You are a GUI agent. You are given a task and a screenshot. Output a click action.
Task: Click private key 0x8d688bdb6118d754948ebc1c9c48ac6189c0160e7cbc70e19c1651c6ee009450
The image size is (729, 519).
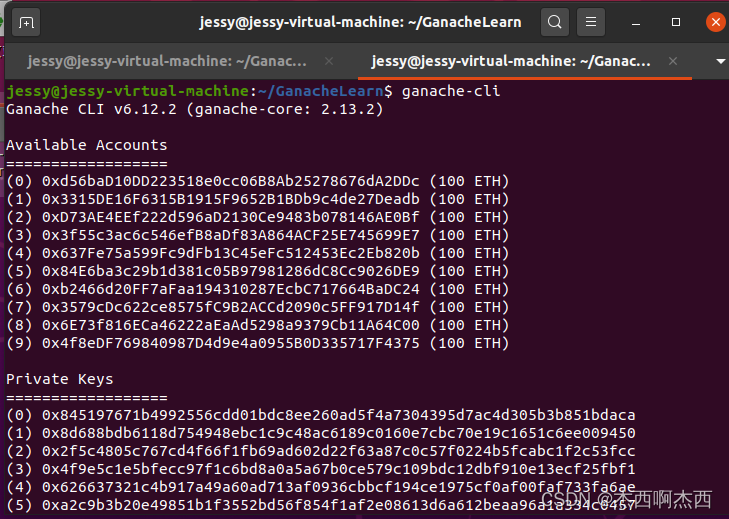pyautogui.click(x=338, y=433)
